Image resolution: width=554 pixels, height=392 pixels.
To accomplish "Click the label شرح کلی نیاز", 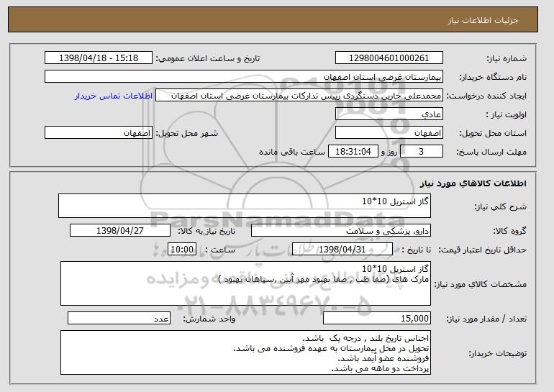I will [x=501, y=206].
